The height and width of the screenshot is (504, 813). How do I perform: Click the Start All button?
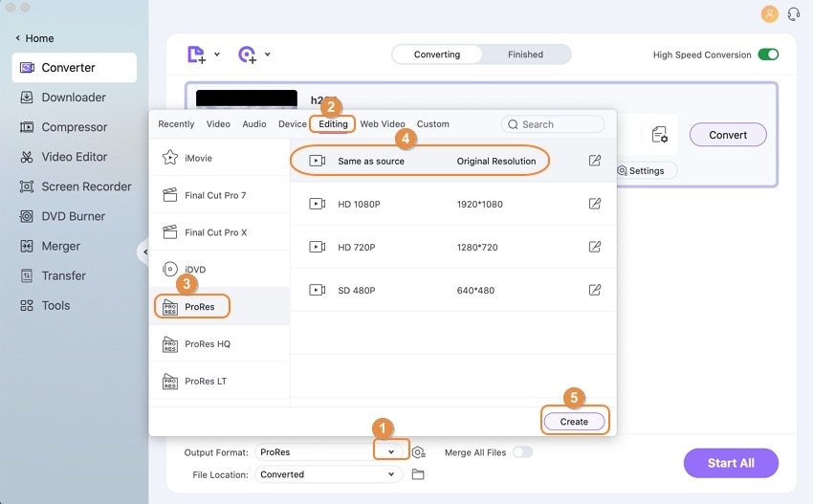pyautogui.click(x=731, y=463)
